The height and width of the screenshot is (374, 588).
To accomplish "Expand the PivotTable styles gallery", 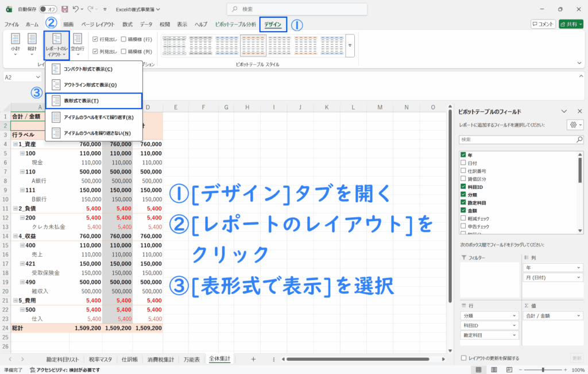I will (350, 44).
